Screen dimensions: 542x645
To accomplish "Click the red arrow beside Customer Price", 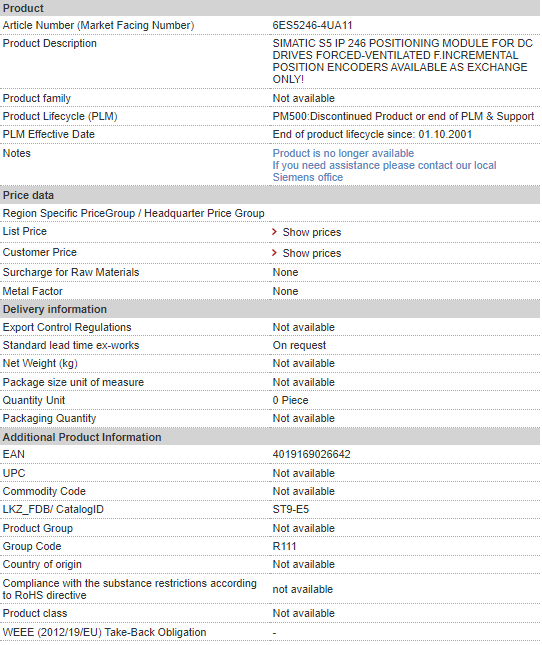I will [x=274, y=253].
